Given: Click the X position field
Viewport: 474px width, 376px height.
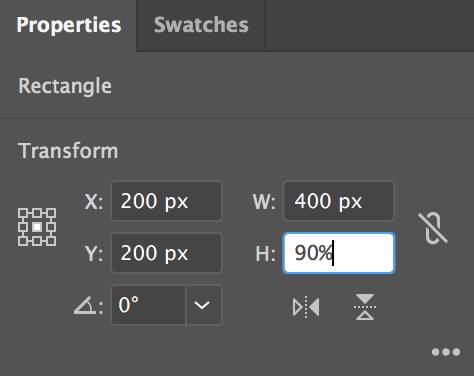Looking at the screenshot, I should [166, 201].
